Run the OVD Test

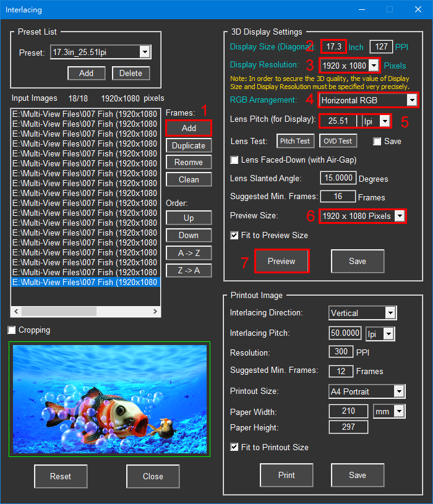tap(338, 141)
